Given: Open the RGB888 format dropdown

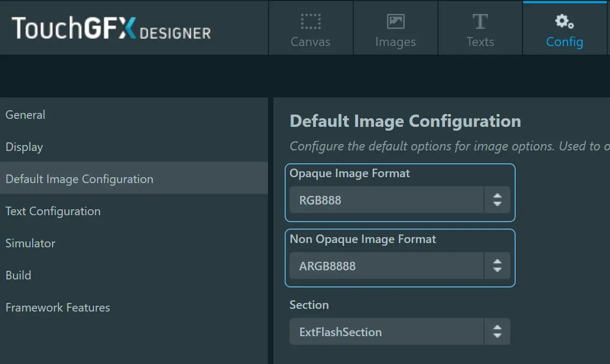Looking at the screenshot, I should 399,200.
